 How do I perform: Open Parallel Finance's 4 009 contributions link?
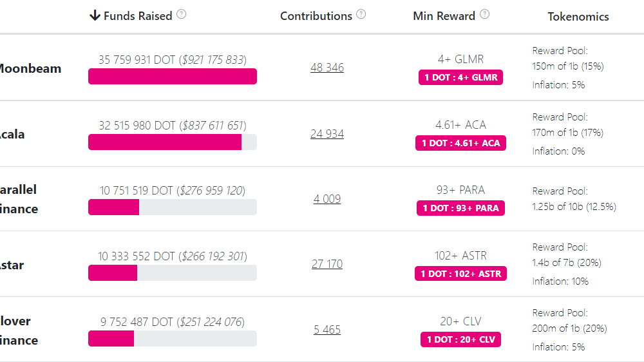[327, 199]
